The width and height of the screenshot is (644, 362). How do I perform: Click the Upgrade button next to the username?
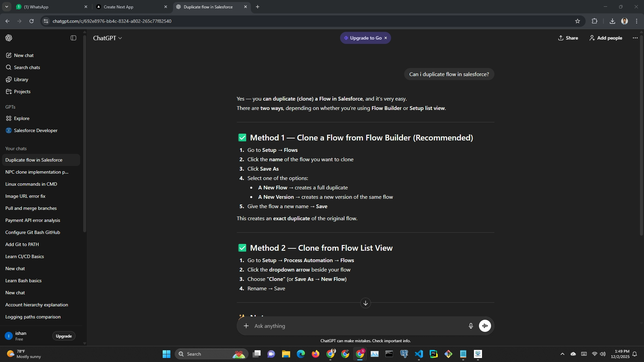click(x=64, y=336)
